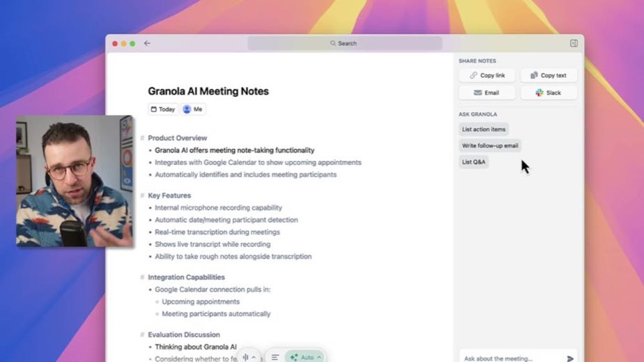Image resolution: width=644 pixels, height=362 pixels.
Task: Click the Product Overview heading
Action: click(178, 138)
